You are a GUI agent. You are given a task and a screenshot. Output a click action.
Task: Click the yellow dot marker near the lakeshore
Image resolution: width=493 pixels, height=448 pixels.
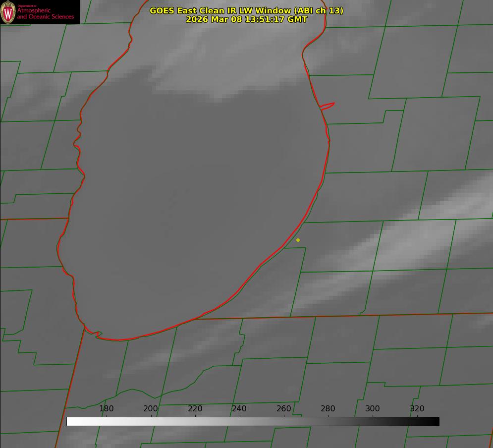[x=298, y=240]
